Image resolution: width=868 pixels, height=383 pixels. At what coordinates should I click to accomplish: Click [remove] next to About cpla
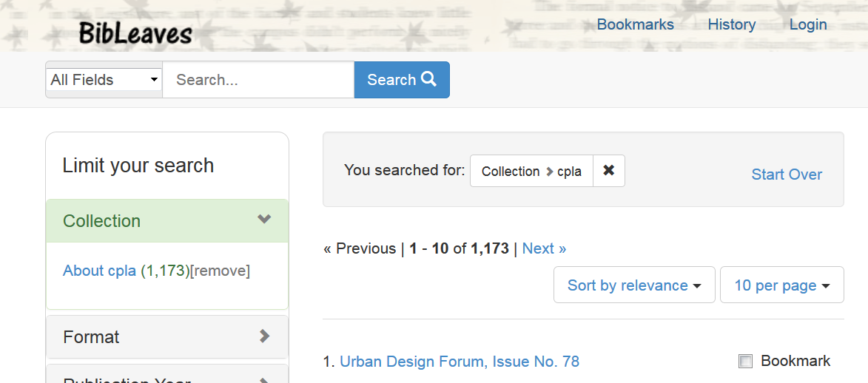[221, 271]
